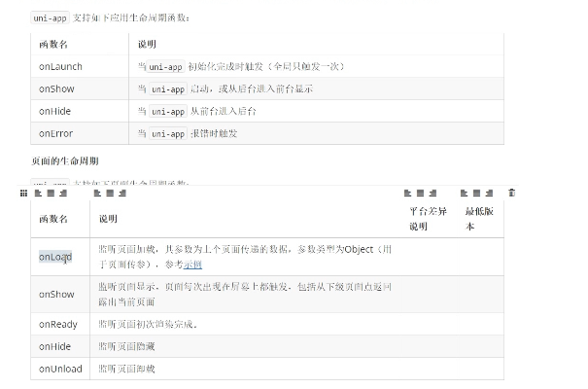Click the 监听页面初次渲染完成 description

coord(148,325)
